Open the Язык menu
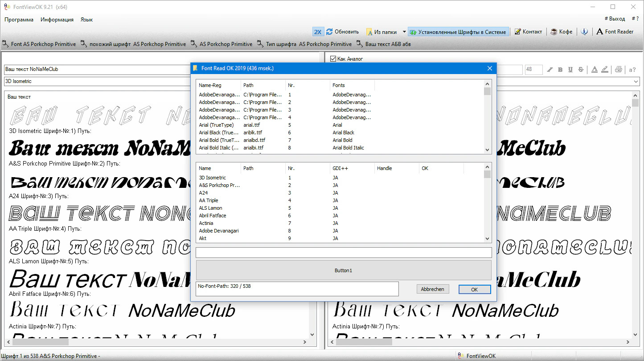This screenshot has width=644, height=361. coord(86,20)
